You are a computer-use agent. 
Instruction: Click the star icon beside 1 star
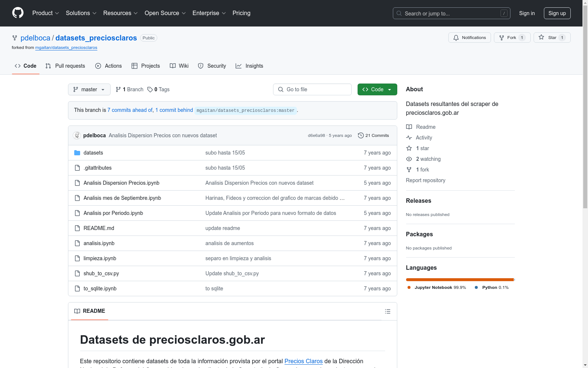tap(409, 148)
